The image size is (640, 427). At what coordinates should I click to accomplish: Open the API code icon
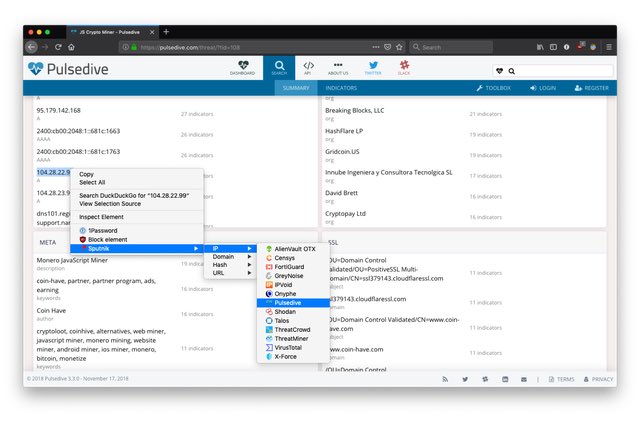pos(308,67)
